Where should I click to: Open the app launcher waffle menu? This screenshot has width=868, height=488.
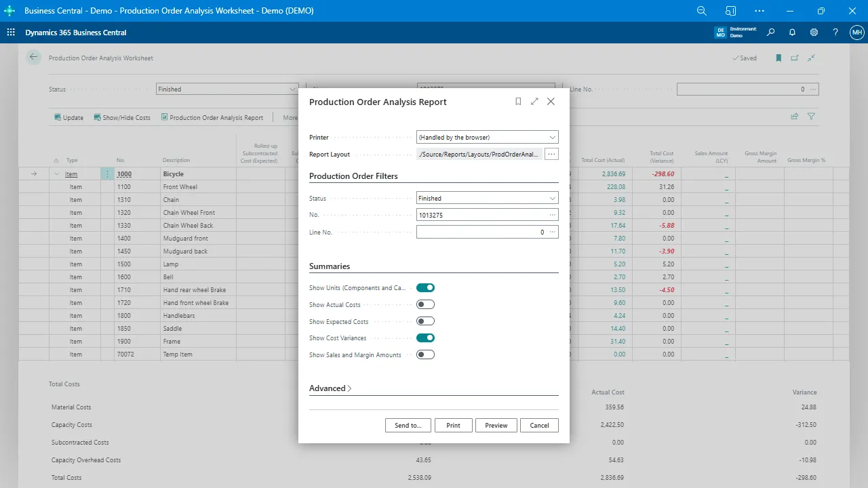(x=11, y=33)
